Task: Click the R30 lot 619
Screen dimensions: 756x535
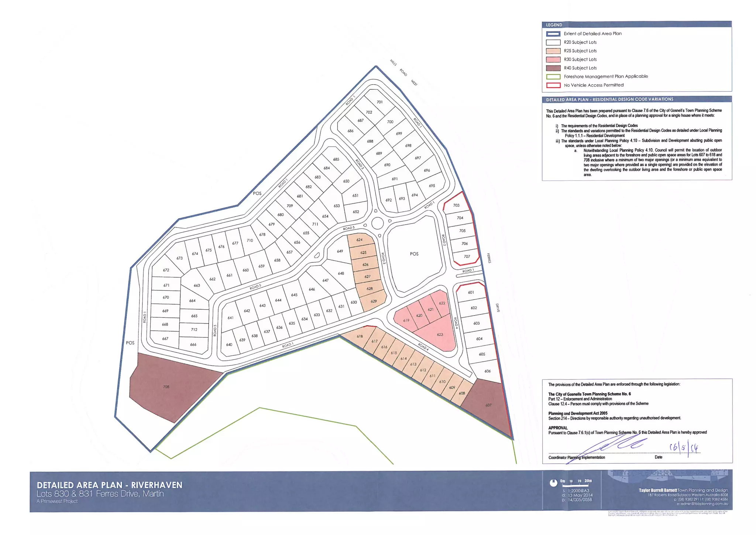Action: click(x=406, y=320)
